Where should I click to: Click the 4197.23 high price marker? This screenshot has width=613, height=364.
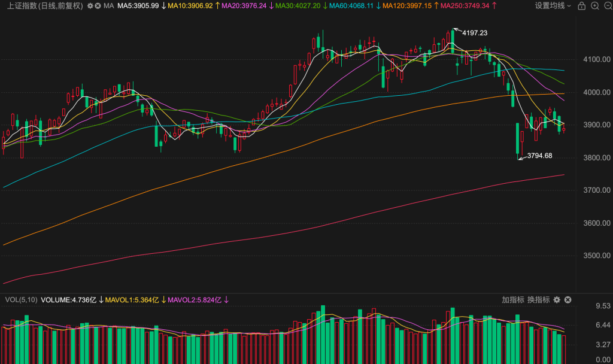[475, 33]
